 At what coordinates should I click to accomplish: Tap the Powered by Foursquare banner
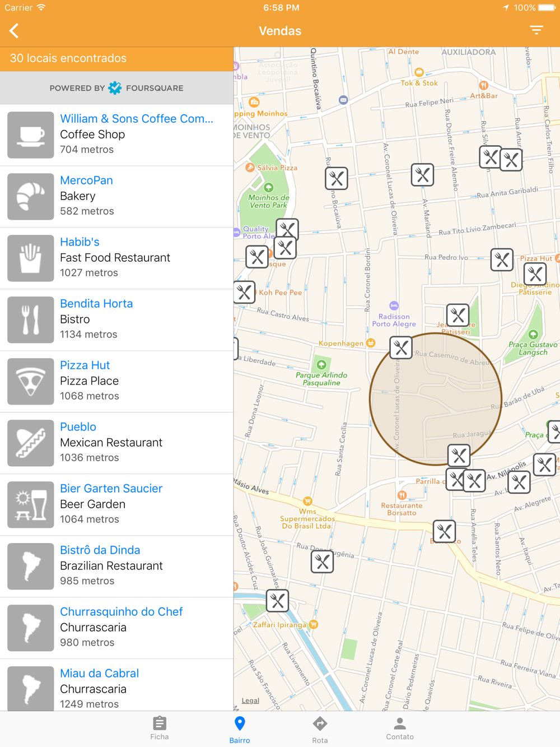coord(116,88)
